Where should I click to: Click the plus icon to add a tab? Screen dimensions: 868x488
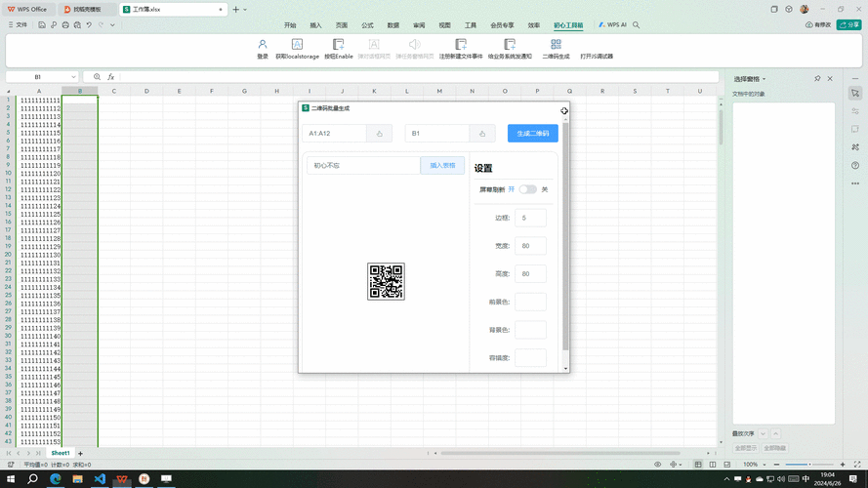[236, 10]
